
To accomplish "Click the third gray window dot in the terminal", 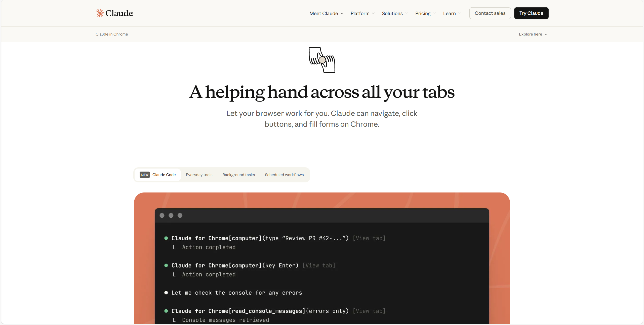I will click(180, 215).
